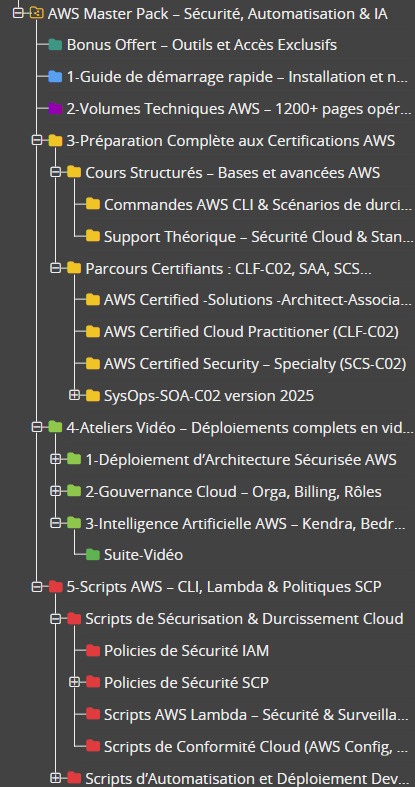Open AWS Certified Security – Specialty (SCS-C02)

point(255,364)
